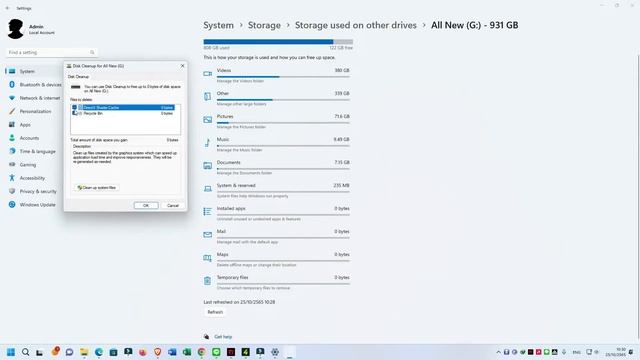Open the System & reserved category icon
Viewport: 640px width, 360px height.
pyautogui.click(x=207, y=189)
